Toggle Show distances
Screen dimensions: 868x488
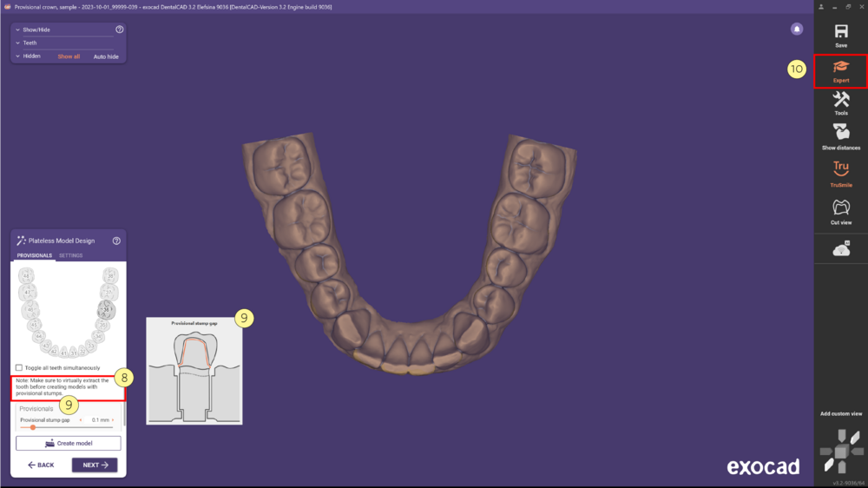841,137
